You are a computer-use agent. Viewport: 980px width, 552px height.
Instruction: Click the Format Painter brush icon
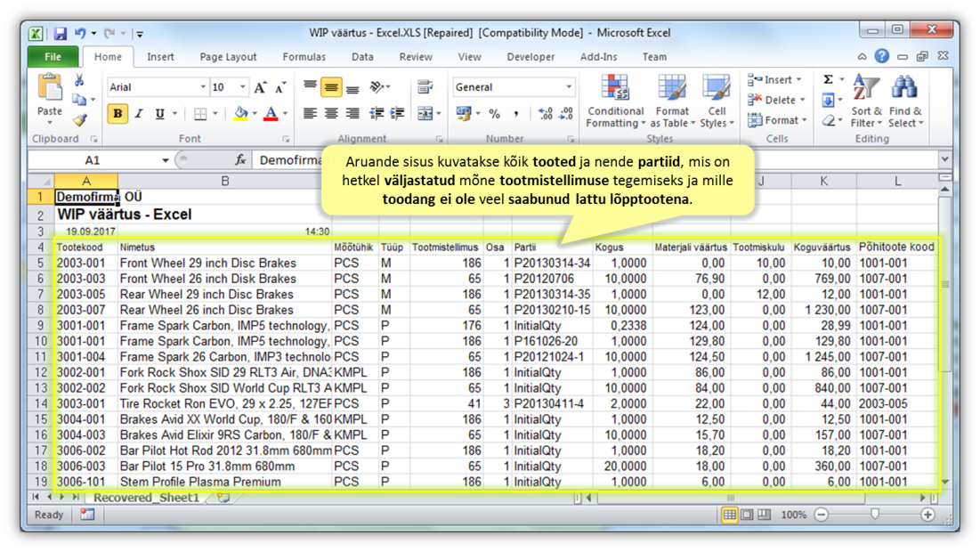(x=79, y=119)
